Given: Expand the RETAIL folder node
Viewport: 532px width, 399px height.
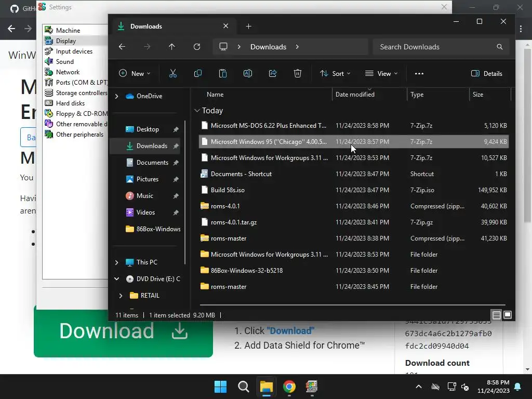Looking at the screenshot, I should pyautogui.click(x=121, y=296).
